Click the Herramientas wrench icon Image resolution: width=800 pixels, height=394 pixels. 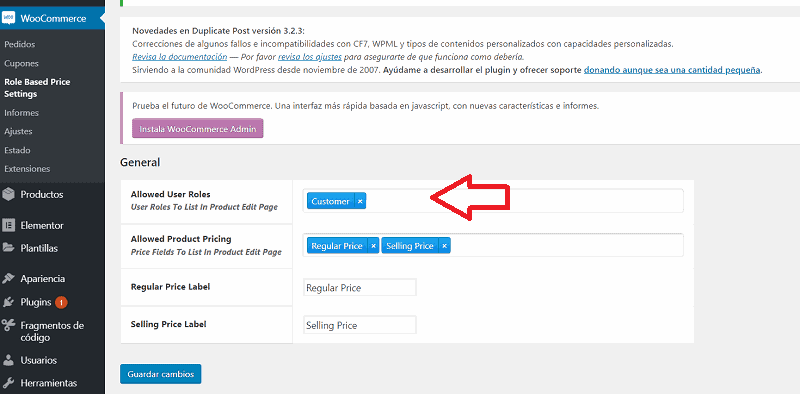[8, 383]
